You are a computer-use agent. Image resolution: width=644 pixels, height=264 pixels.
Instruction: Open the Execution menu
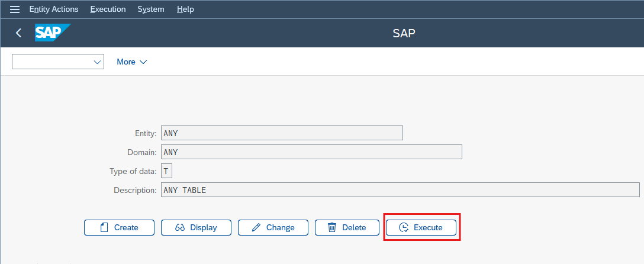pos(108,9)
